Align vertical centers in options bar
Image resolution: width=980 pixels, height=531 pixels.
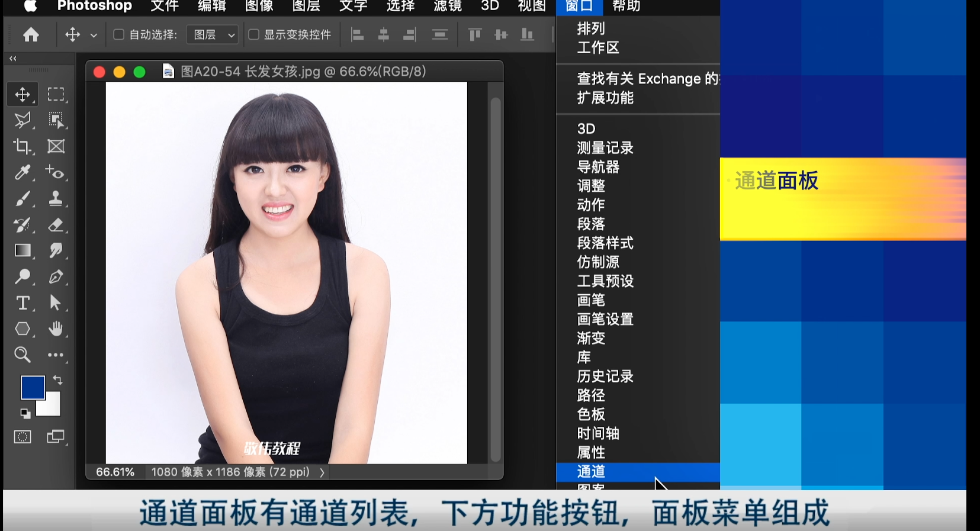click(501, 35)
